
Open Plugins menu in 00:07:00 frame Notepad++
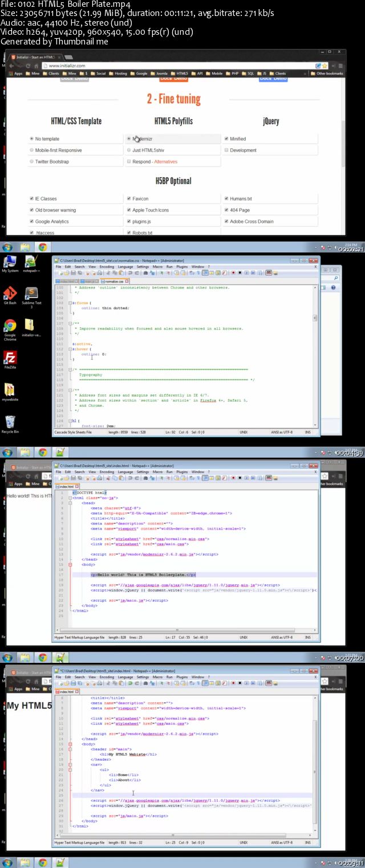182,472
